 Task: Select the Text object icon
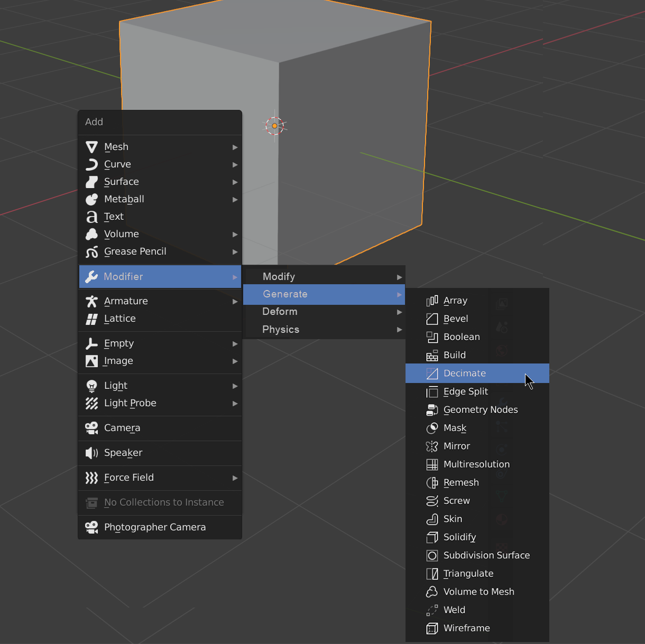[x=91, y=217]
